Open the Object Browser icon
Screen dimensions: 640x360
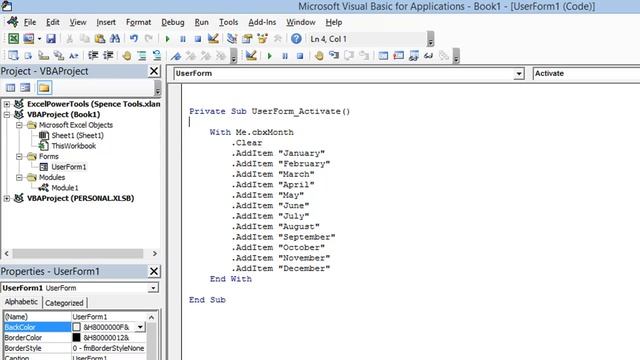click(262, 39)
